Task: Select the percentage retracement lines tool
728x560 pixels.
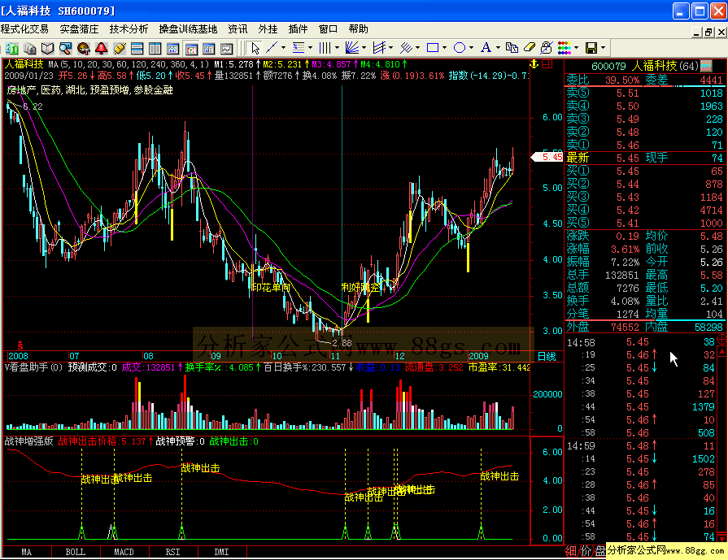Action: click(x=299, y=48)
